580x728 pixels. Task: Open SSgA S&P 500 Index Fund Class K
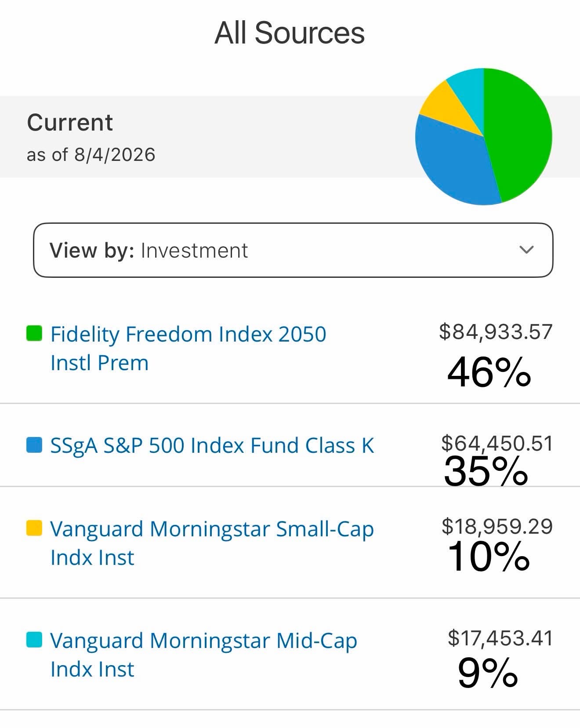(212, 445)
